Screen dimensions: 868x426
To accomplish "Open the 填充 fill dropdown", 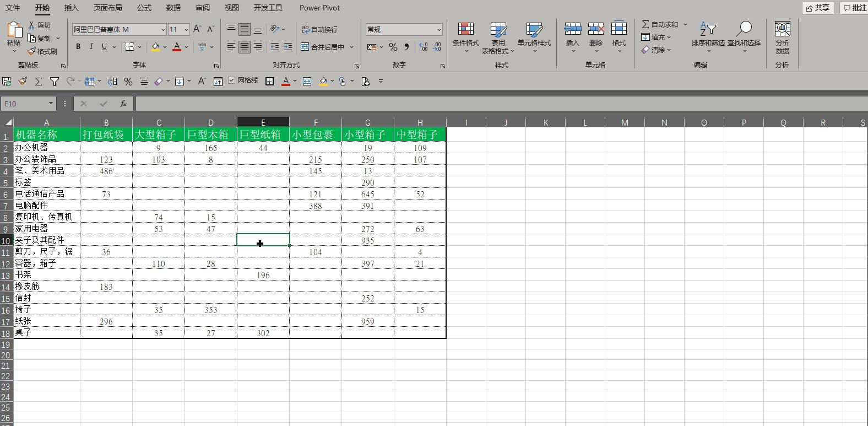I will tap(656, 37).
